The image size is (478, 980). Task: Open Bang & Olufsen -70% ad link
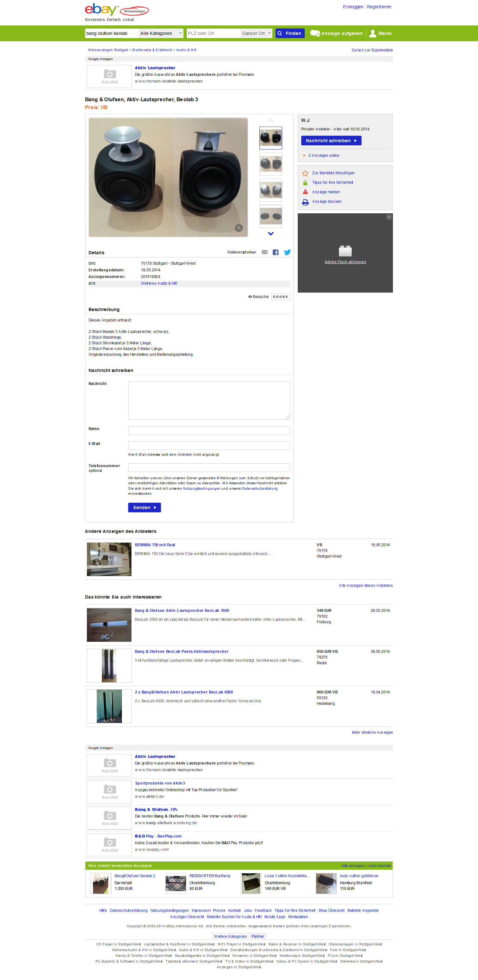(156, 810)
